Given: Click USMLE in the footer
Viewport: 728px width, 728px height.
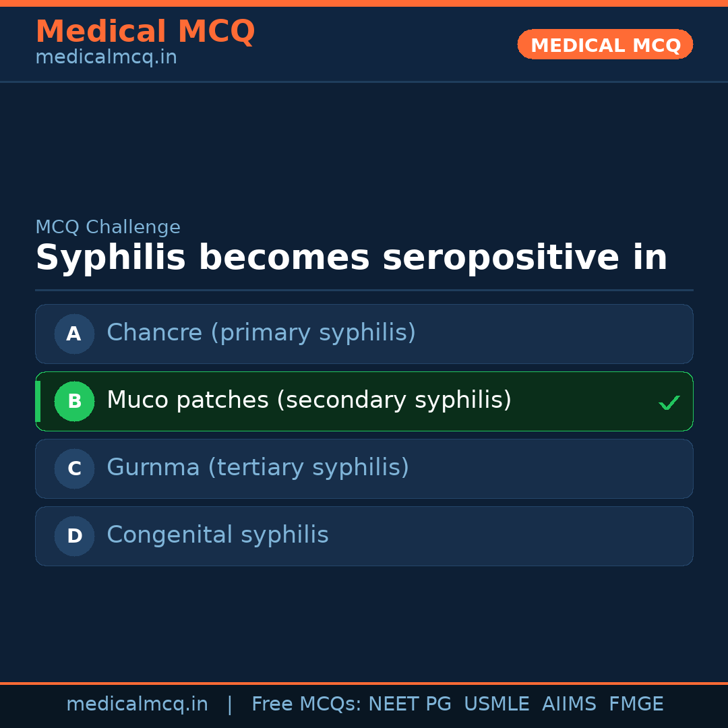Looking at the screenshot, I should [x=496, y=704].
